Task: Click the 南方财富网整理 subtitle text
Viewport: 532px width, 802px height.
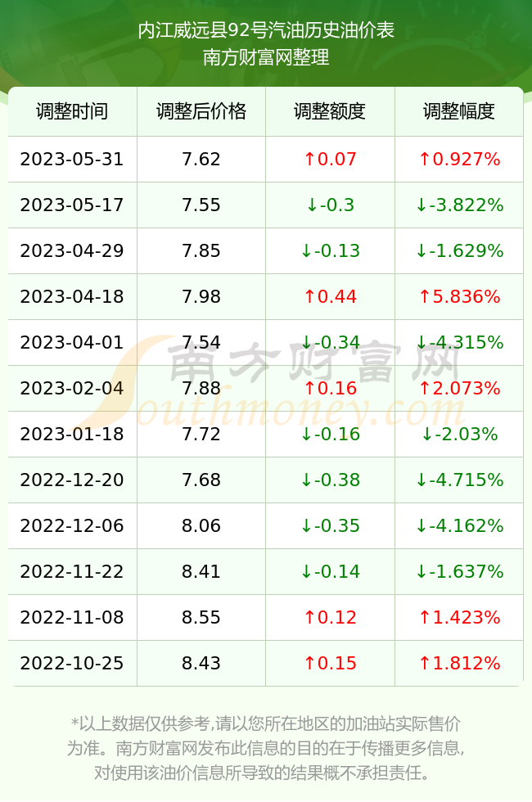Action: 266,56
